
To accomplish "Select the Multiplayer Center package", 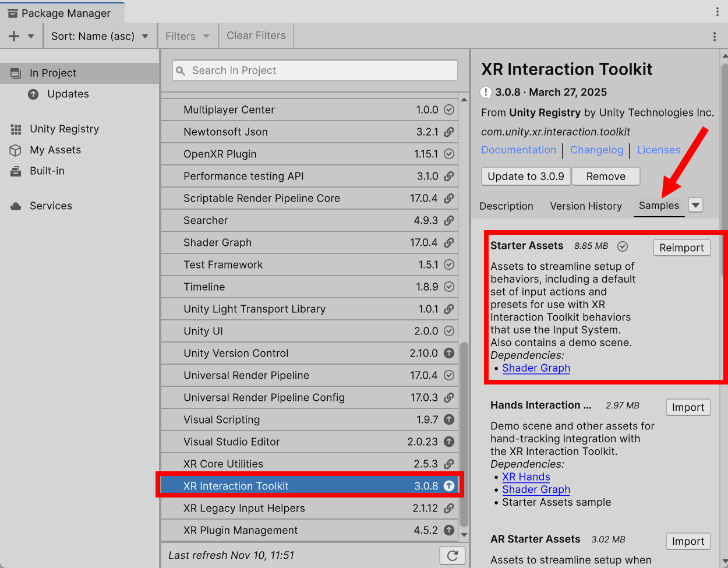I will (309, 110).
